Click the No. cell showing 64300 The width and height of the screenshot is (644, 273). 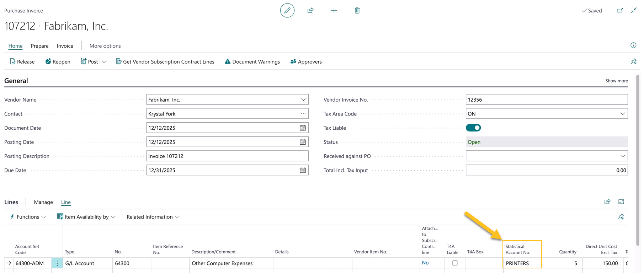point(132,263)
